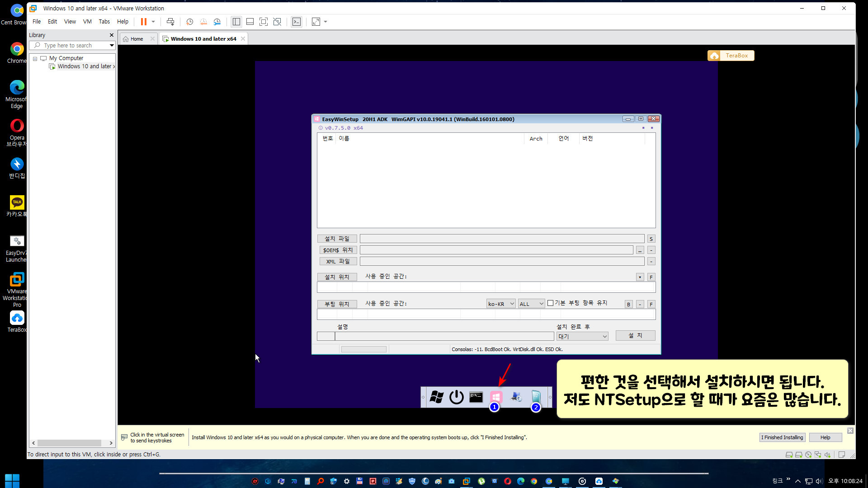The height and width of the screenshot is (488, 868).
Task: Click the Library horizontal scrollbar
Action: point(70,443)
